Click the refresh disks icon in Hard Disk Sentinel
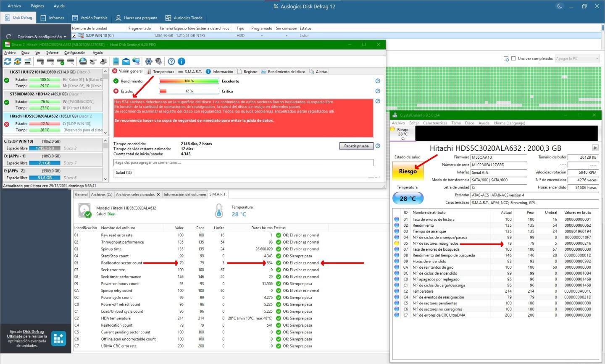 [x=8, y=62]
